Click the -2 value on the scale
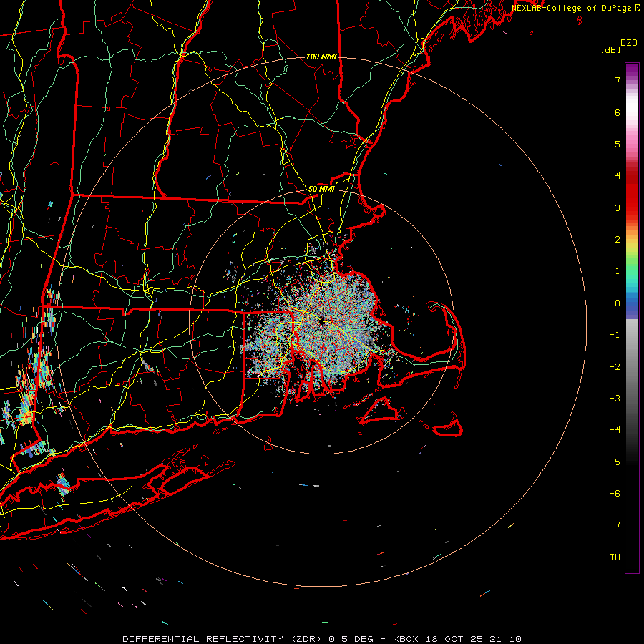 click(x=615, y=367)
